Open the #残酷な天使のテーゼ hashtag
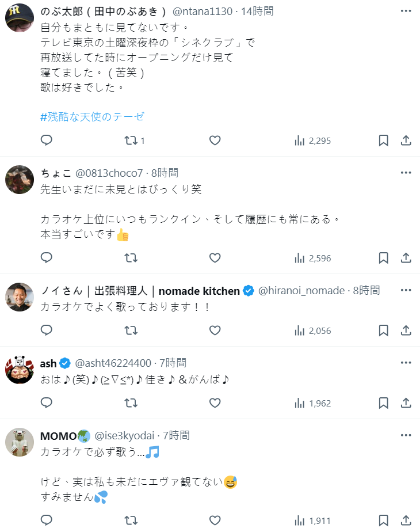Image resolution: width=420 pixels, height=532 pixels. coord(92,117)
